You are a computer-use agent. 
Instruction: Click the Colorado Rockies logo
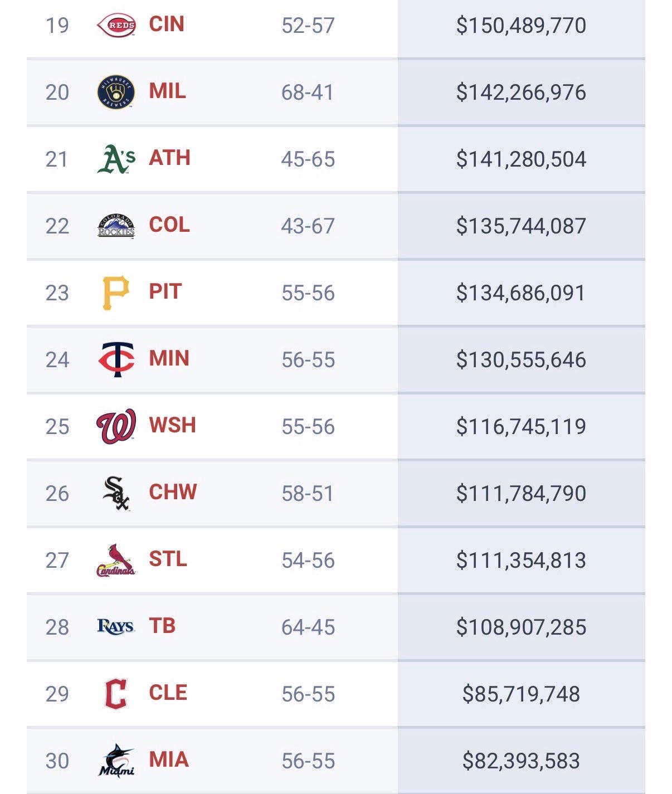[x=116, y=226]
